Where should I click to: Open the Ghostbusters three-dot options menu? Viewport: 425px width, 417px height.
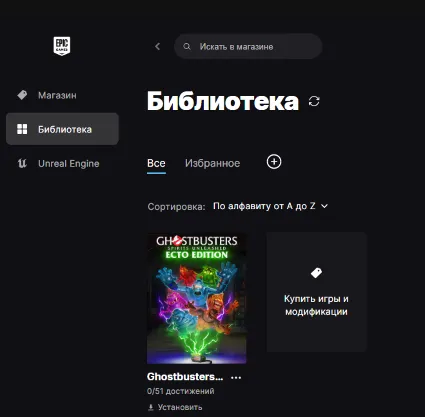pyautogui.click(x=236, y=377)
